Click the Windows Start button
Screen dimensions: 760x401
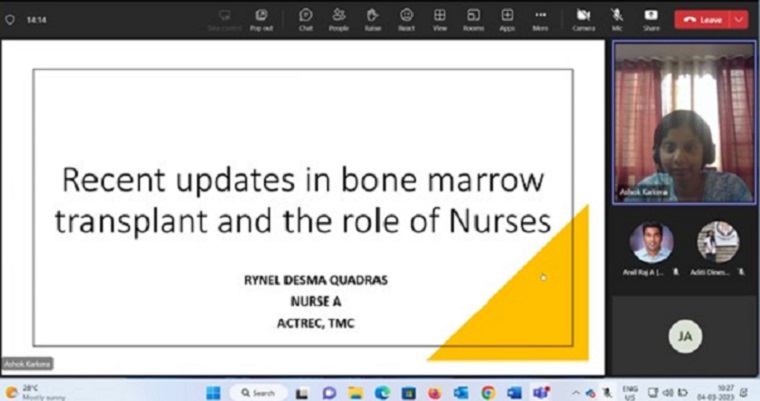(x=212, y=392)
